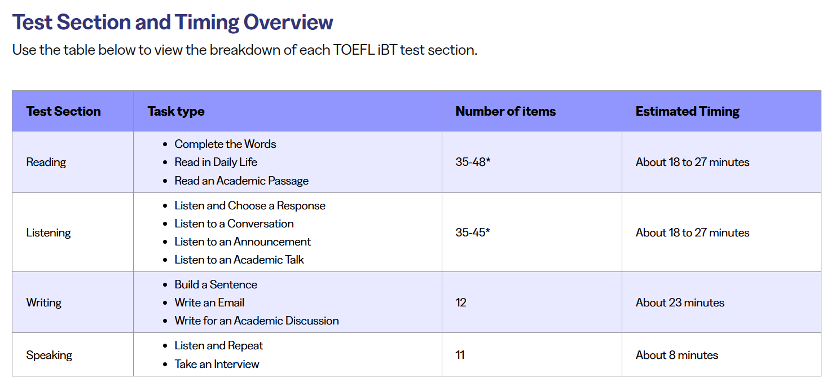Select Read in Daily Life item
Screen dimensions: 832x386
click(x=215, y=162)
